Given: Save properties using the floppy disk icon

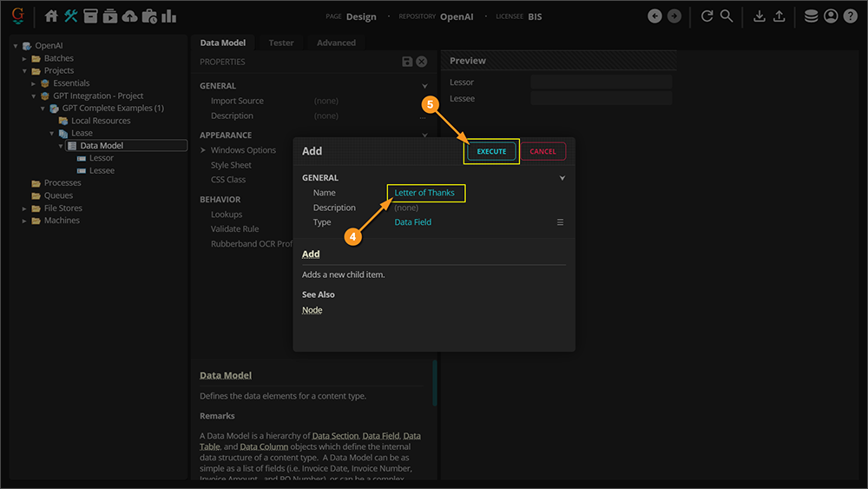Looking at the screenshot, I should coord(407,62).
